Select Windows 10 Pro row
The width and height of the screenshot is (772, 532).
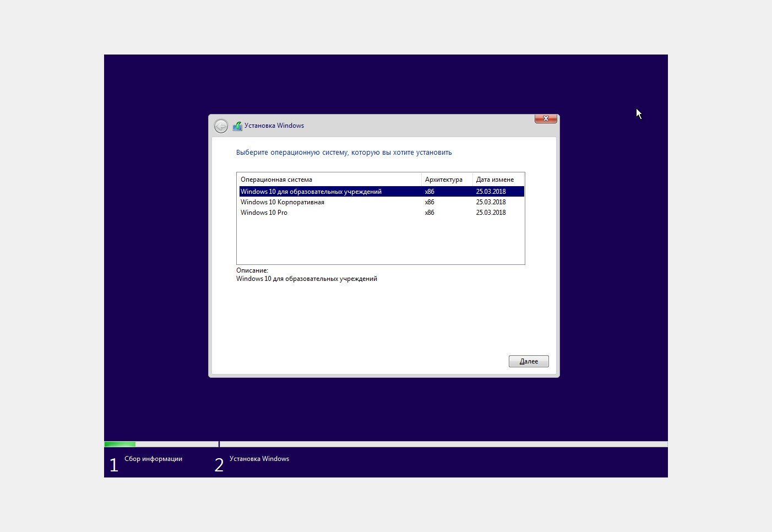point(381,213)
